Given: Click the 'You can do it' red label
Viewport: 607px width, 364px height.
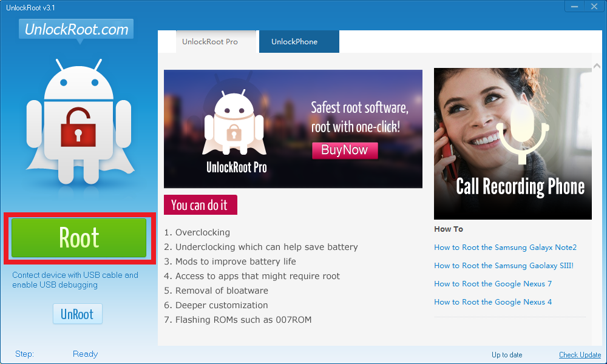Looking at the screenshot, I should point(200,204).
